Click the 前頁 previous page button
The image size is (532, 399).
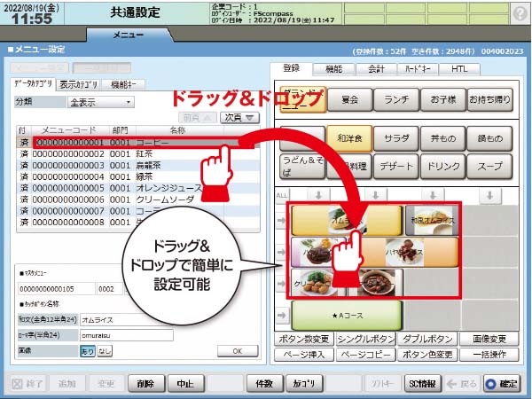tap(197, 116)
